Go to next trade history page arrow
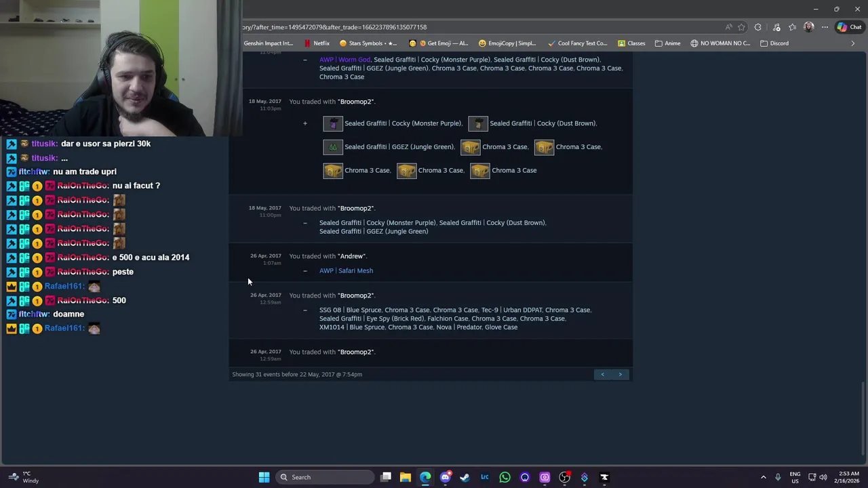This screenshot has height=488, width=868. pyautogui.click(x=620, y=374)
